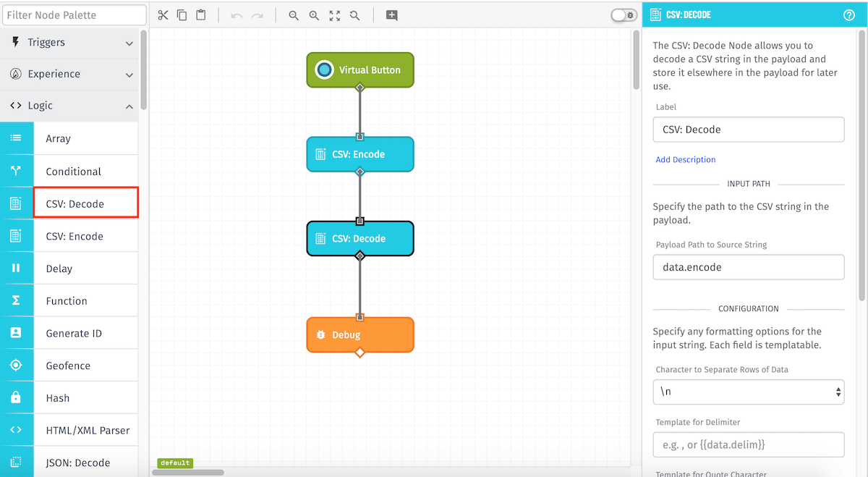This screenshot has height=477, width=868.
Task: Select CSV: Encode in node palette
Action: (85, 236)
